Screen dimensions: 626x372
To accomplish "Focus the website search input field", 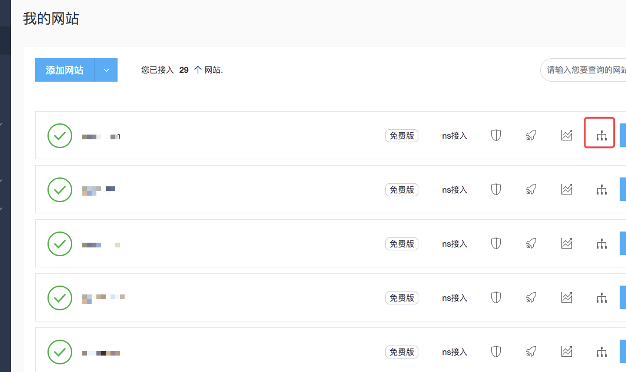I will coord(583,70).
